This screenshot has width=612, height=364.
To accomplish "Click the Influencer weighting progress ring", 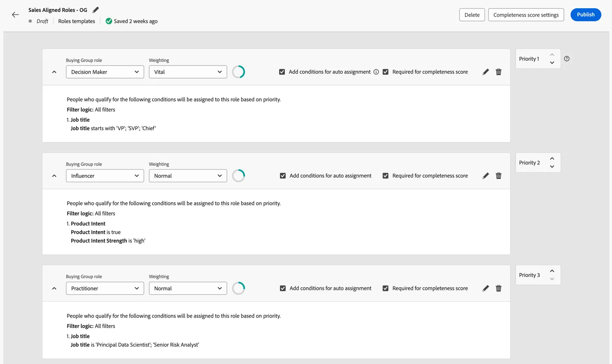I will (238, 176).
